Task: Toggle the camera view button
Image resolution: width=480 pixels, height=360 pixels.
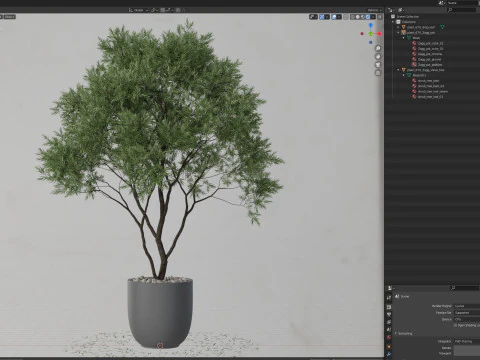Action: (x=378, y=65)
